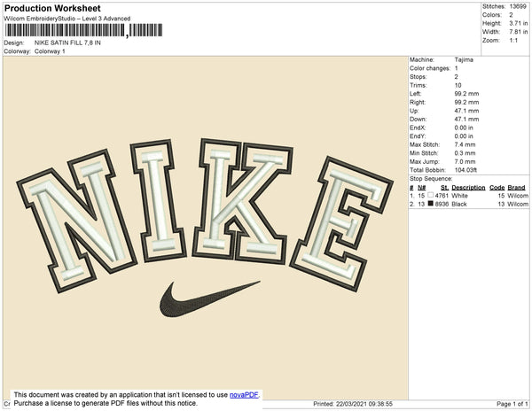Viewport: 532px width, 411px height.
Task: Select the Black thread color swatch
Action: coord(431,204)
